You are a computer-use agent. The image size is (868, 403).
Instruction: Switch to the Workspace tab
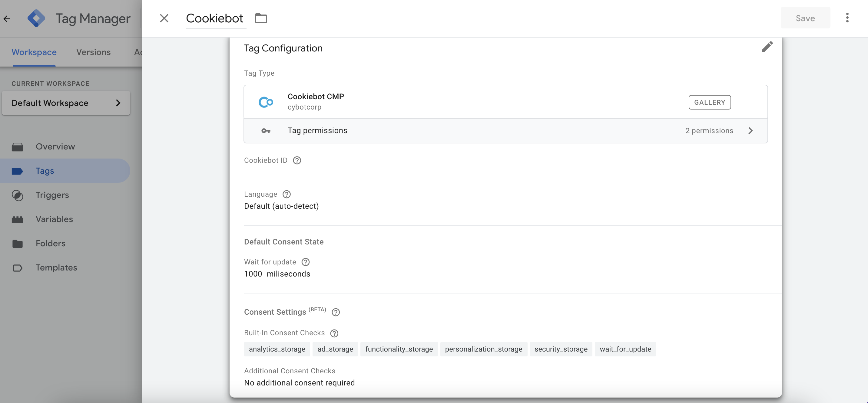point(34,52)
